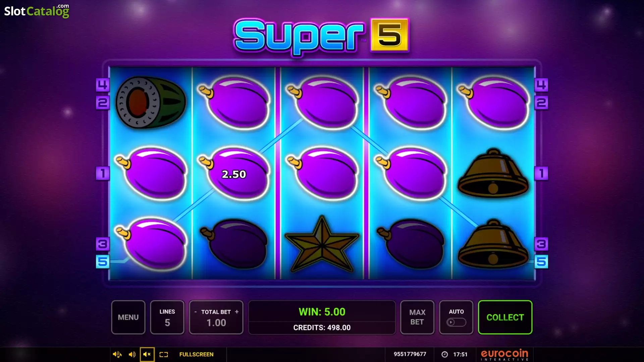Decrease total bet with minus sign
The width and height of the screenshot is (644, 362).
click(x=196, y=312)
